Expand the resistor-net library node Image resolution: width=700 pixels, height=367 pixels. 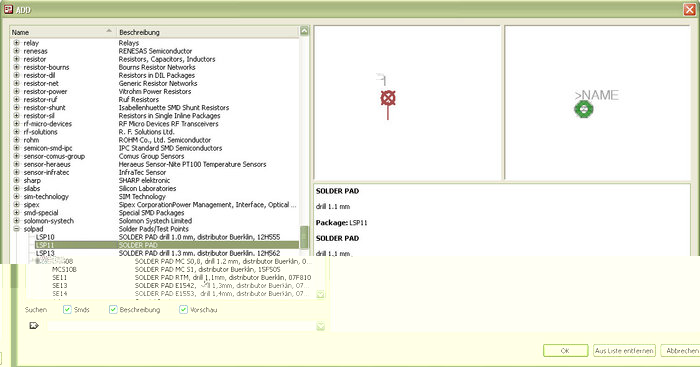click(17, 83)
